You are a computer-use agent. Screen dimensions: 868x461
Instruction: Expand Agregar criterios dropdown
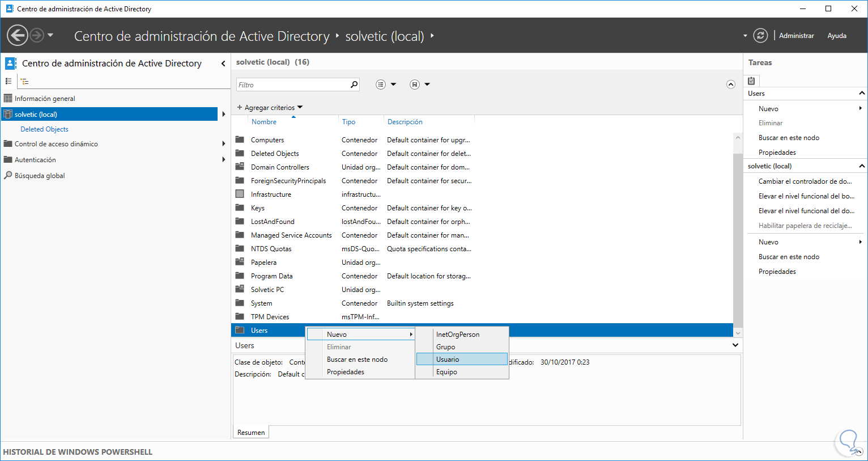[270, 107]
